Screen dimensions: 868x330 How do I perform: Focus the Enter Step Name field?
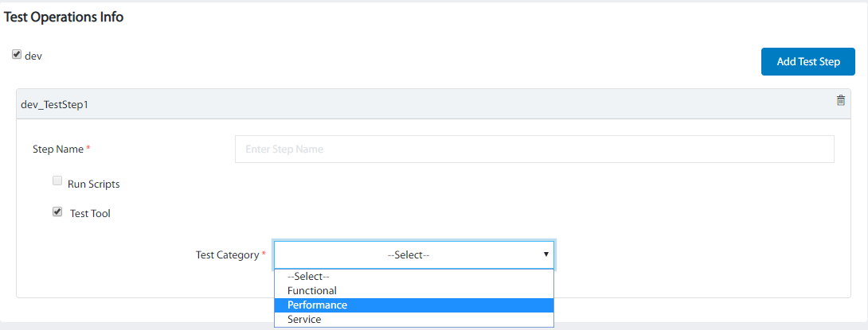pos(534,149)
